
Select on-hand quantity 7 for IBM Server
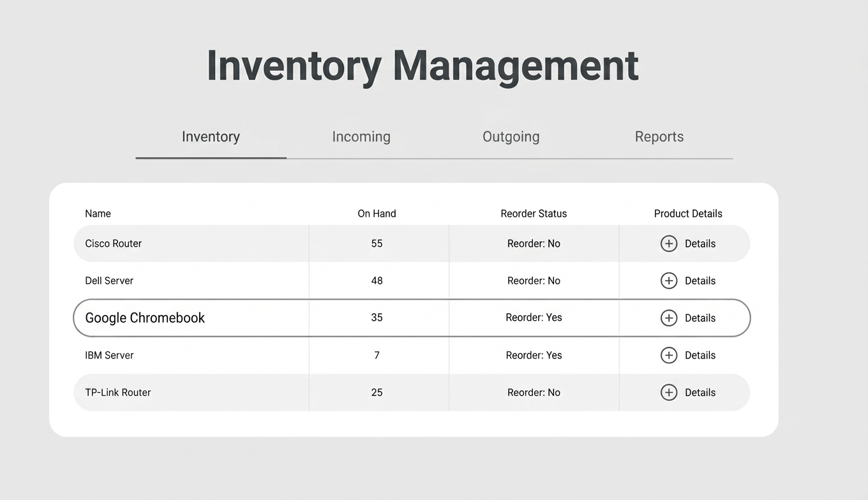(377, 355)
